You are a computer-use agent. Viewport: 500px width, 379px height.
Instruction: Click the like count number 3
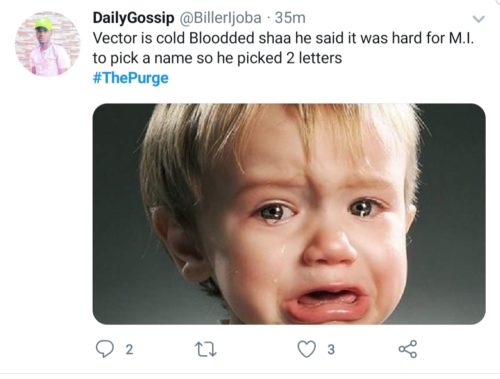pyautogui.click(x=331, y=349)
